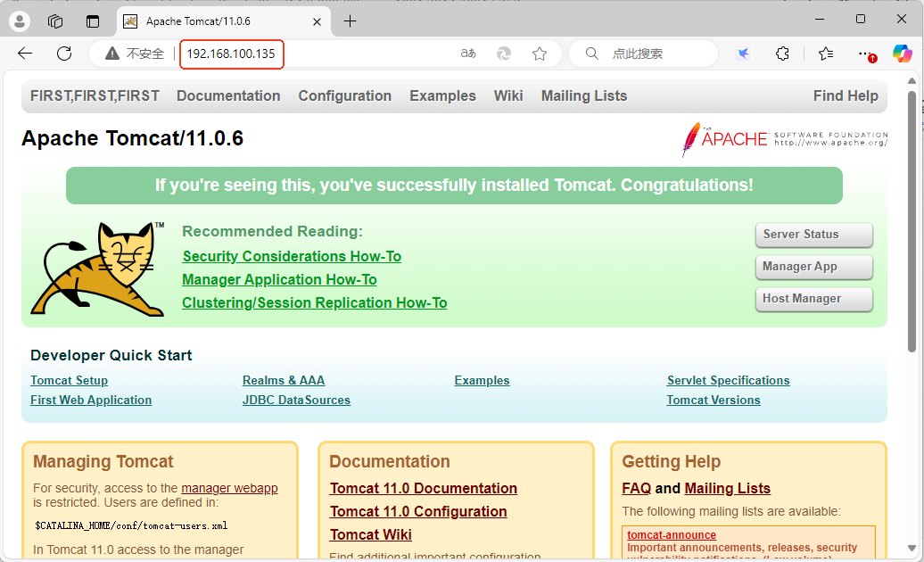The image size is (924, 562).
Task: Open Examples link under Developer Quick Start
Action: 482,381
